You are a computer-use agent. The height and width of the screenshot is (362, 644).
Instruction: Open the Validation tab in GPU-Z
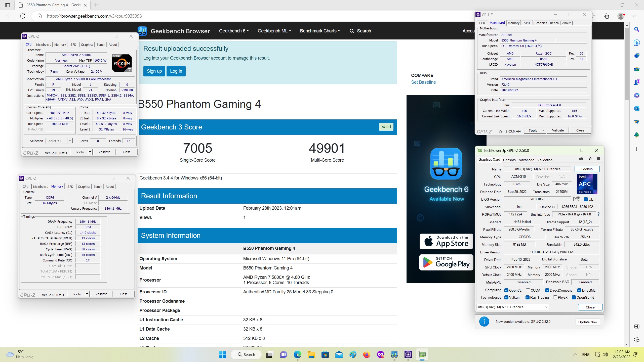(x=545, y=160)
